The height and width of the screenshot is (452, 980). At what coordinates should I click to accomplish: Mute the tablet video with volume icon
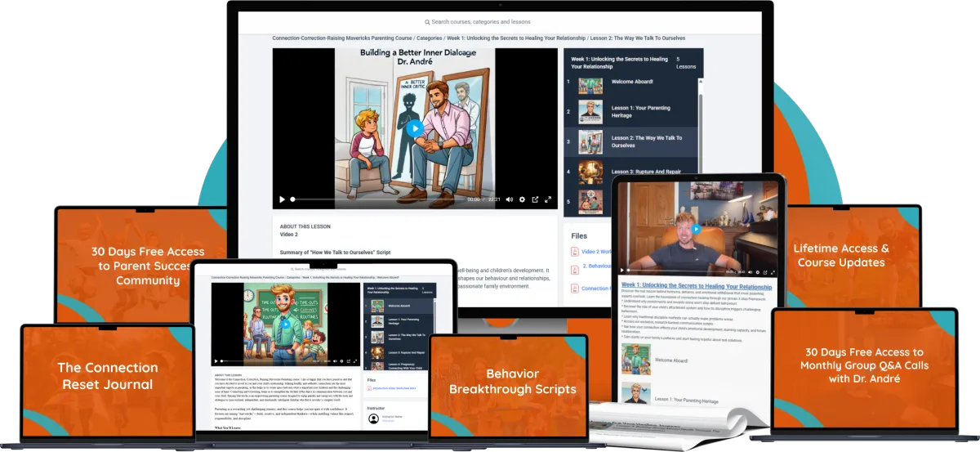coord(751,272)
